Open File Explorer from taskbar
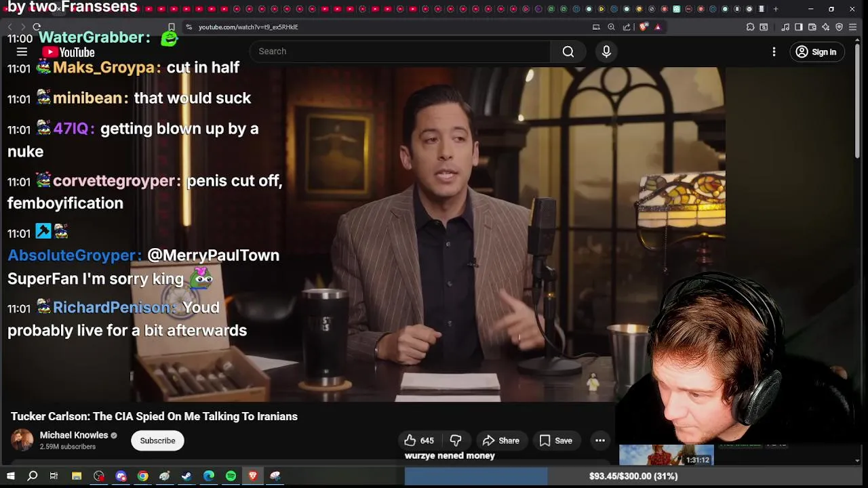 (77, 476)
